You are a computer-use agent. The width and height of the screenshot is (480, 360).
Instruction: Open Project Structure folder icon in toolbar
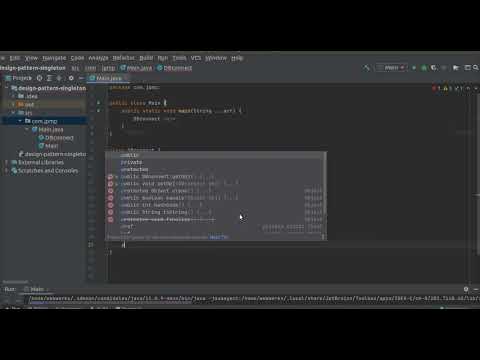coord(456,68)
